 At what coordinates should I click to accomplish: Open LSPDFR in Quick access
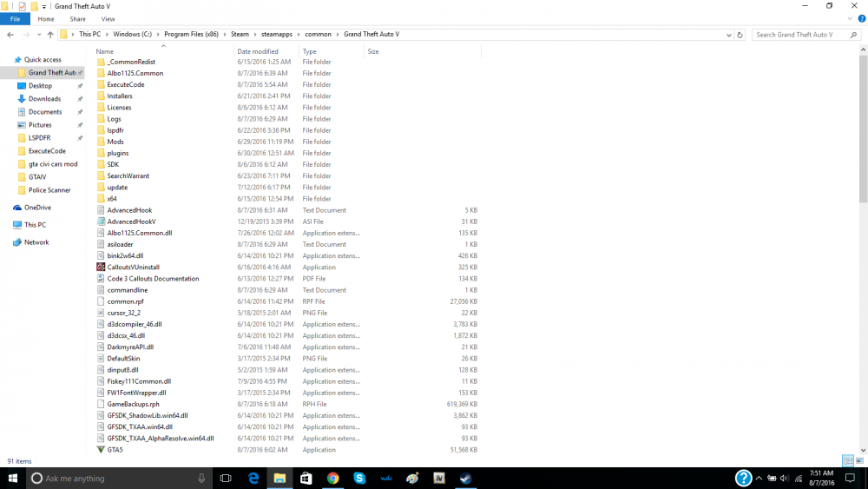[39, 138]
